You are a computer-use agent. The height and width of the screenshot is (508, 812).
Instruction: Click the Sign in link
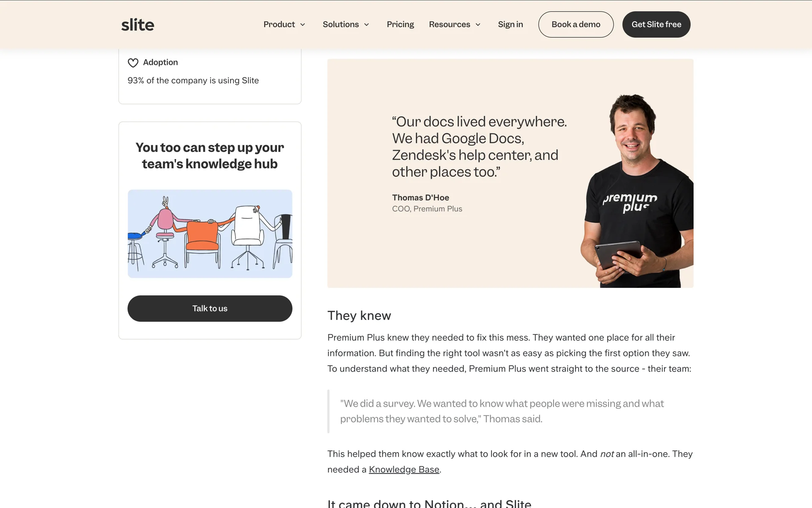coord(510,25)
